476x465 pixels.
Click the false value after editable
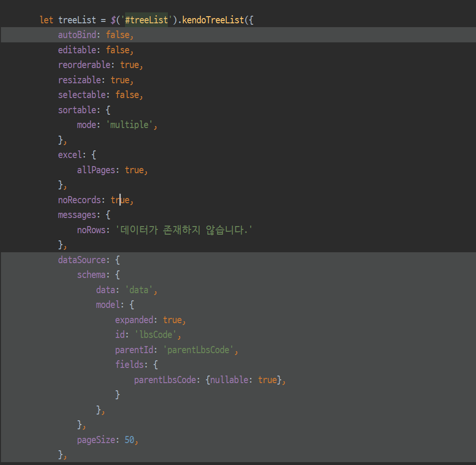coord(118,50)
